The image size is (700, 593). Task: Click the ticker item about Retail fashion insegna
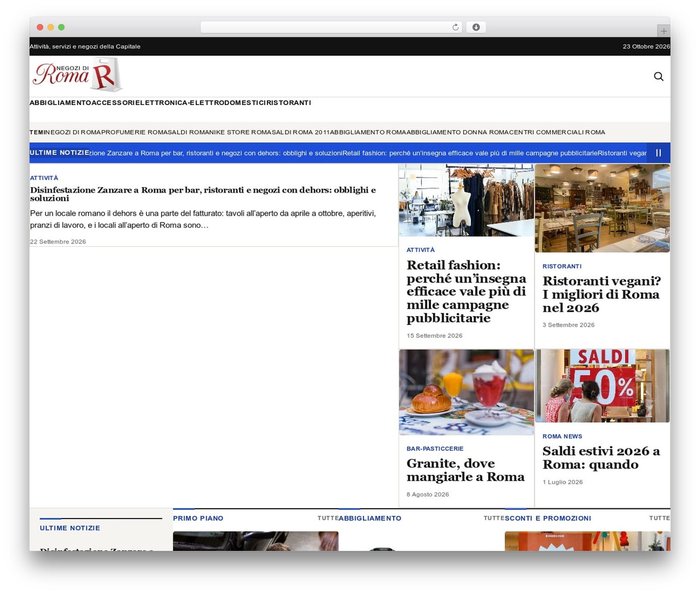[x=470, y=153]
